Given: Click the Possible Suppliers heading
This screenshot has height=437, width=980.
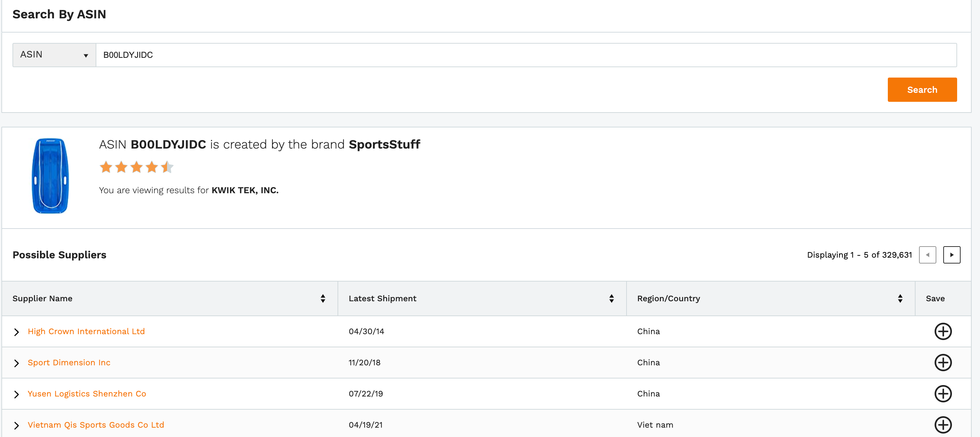Looking at the screenshot, I should tap(59, 255).
